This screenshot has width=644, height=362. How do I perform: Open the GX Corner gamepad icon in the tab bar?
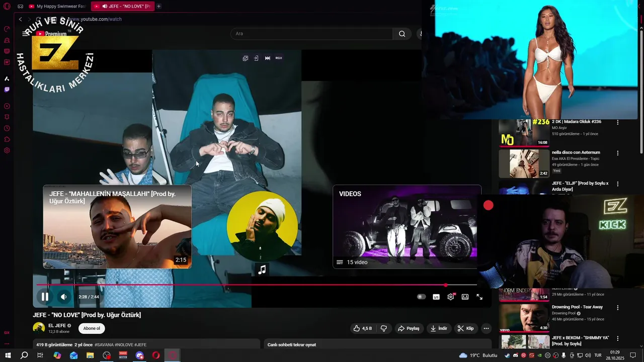click(x=20, y=6)
